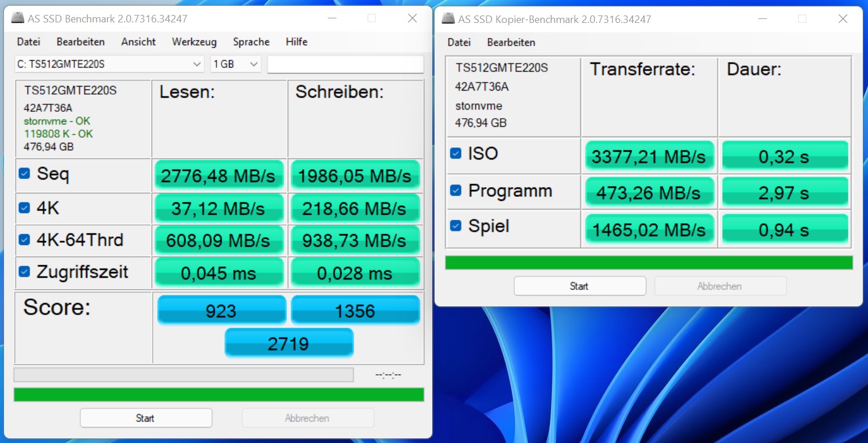Click the Score: label
This screenshot has height=443, width=868.
[57, 308]
